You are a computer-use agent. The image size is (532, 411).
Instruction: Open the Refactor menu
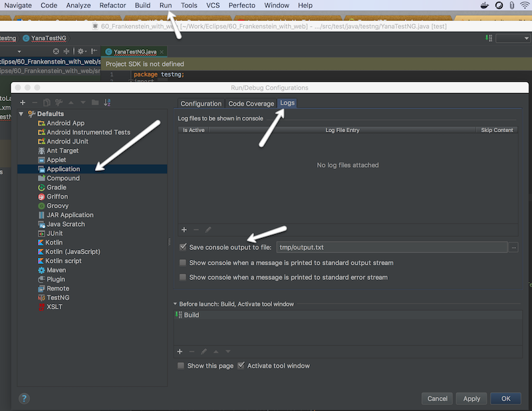[x=112, y=5]
